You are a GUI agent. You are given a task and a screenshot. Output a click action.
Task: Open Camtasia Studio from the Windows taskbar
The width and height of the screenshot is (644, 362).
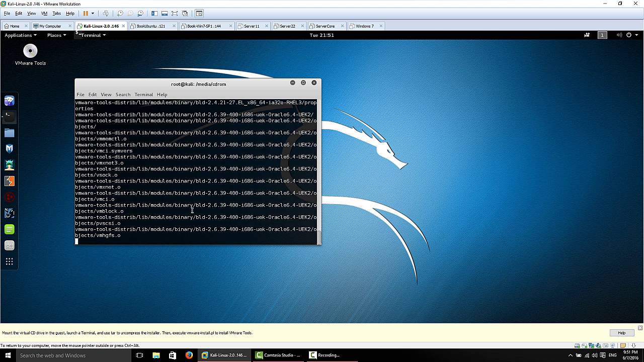tap(278, 355)
